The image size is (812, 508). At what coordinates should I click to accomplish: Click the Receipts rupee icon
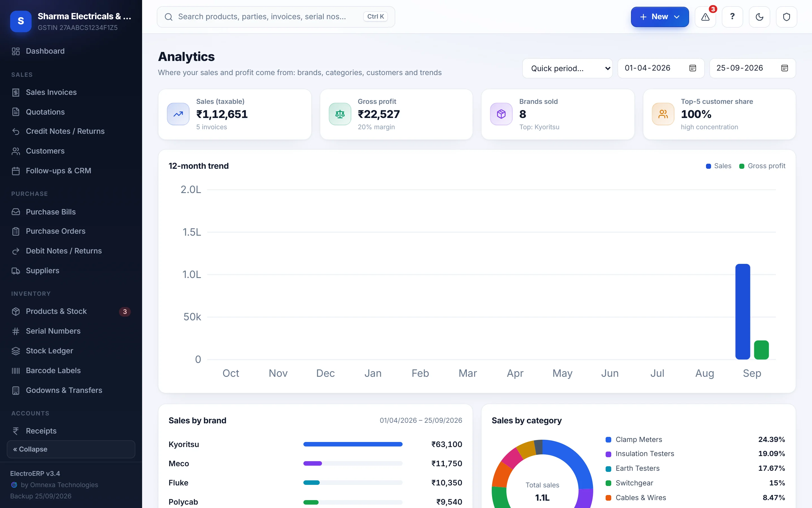tap(16, 431)
